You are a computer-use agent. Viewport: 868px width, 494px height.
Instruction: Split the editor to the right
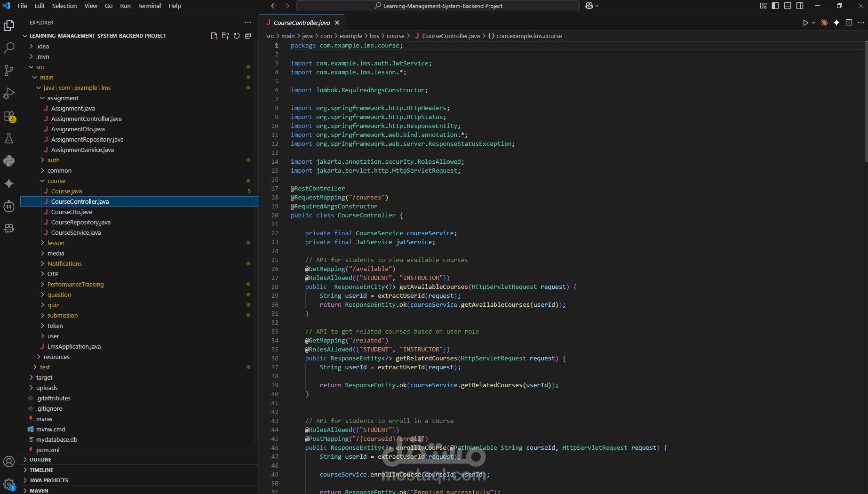(x=849, y=23)
